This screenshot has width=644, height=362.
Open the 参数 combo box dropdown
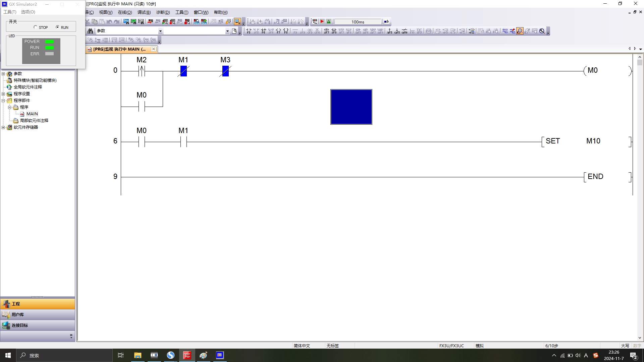click(160, 31)
